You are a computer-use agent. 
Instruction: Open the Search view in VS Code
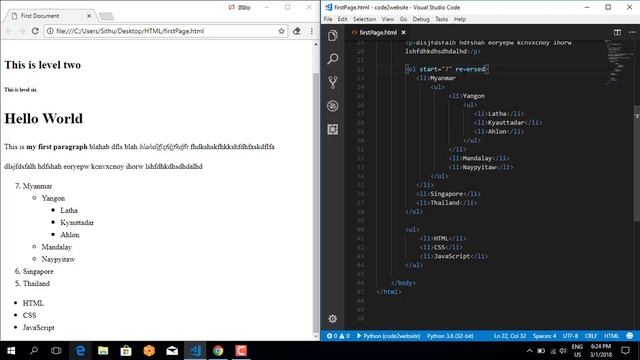333,59
